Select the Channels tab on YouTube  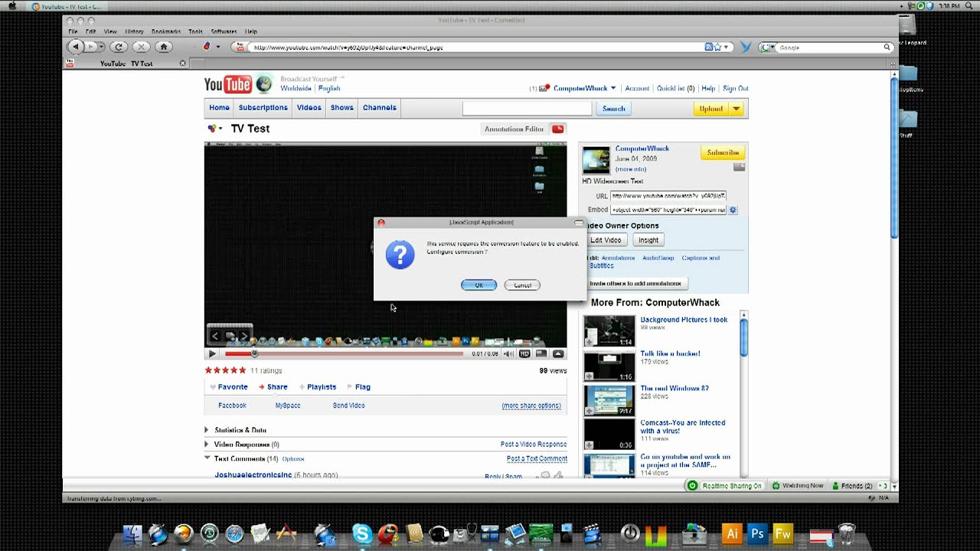pos(380,108)
